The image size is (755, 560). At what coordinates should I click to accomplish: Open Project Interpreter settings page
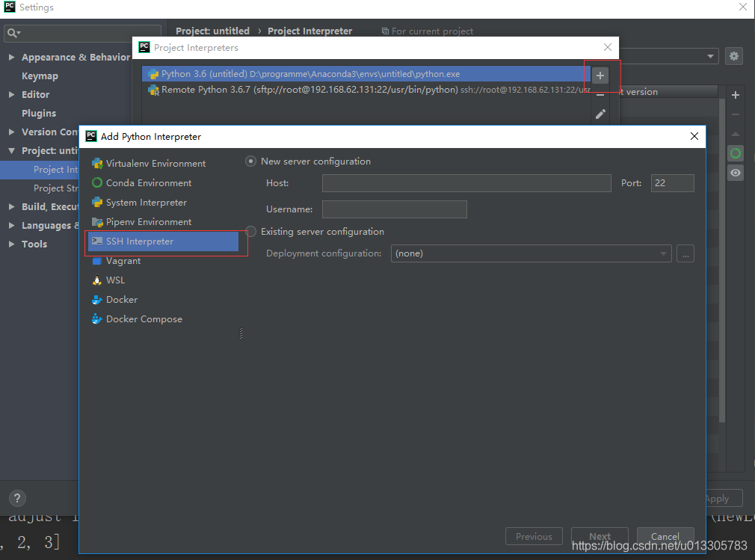[x=40, y=170]
